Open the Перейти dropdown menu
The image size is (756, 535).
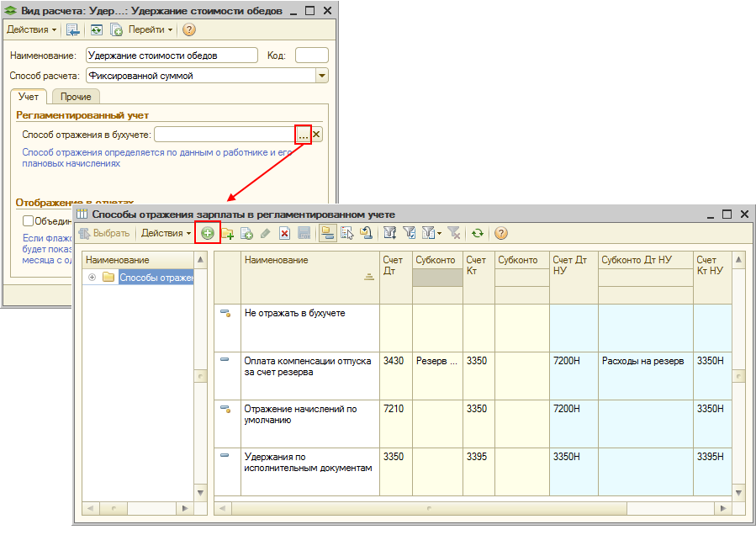tap(150, 29)
